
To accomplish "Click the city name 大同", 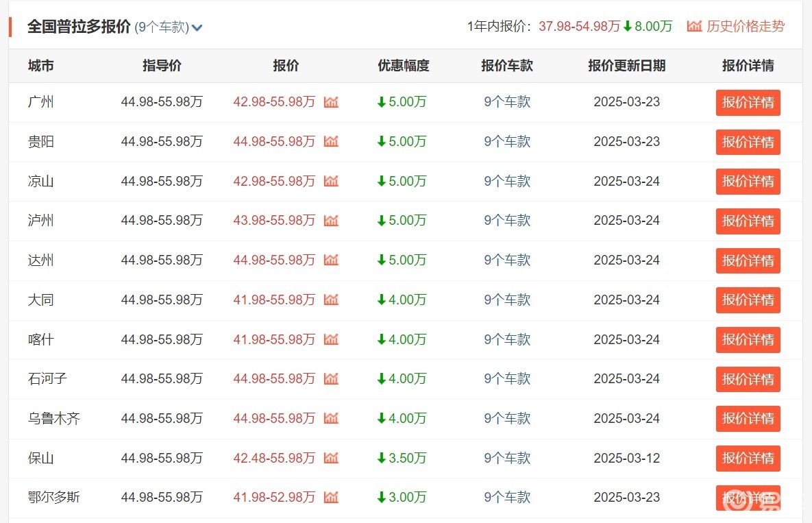I will (41, 300).
